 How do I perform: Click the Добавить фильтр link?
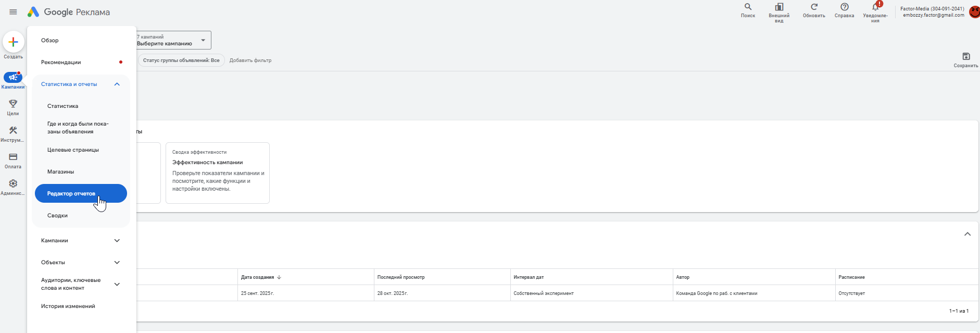(250, 60)
